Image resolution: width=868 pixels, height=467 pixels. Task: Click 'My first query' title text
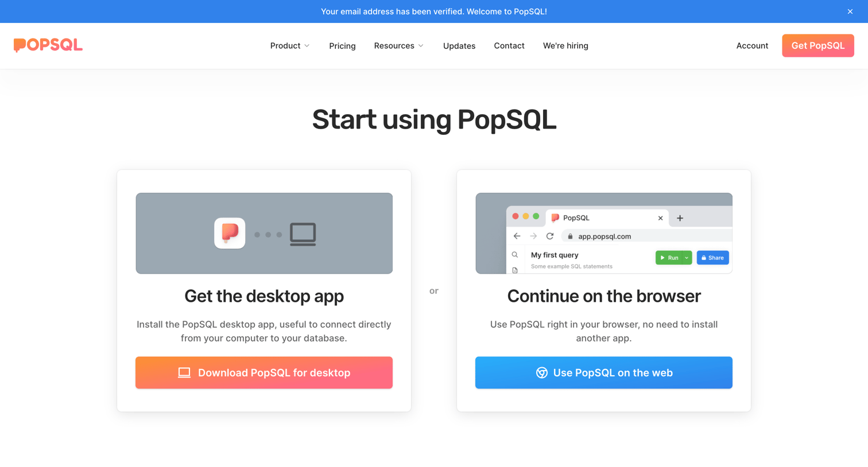tap(555, 255)
